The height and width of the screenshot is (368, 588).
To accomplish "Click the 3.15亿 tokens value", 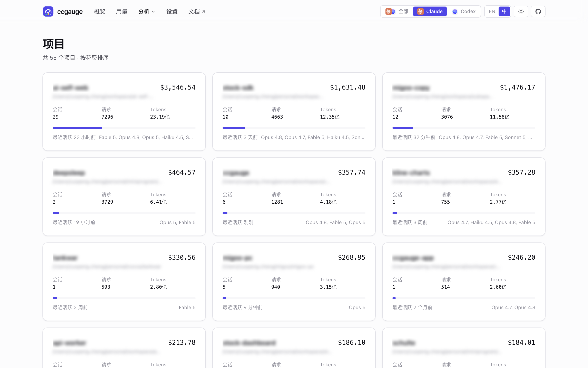I will (x=328, y=287).
